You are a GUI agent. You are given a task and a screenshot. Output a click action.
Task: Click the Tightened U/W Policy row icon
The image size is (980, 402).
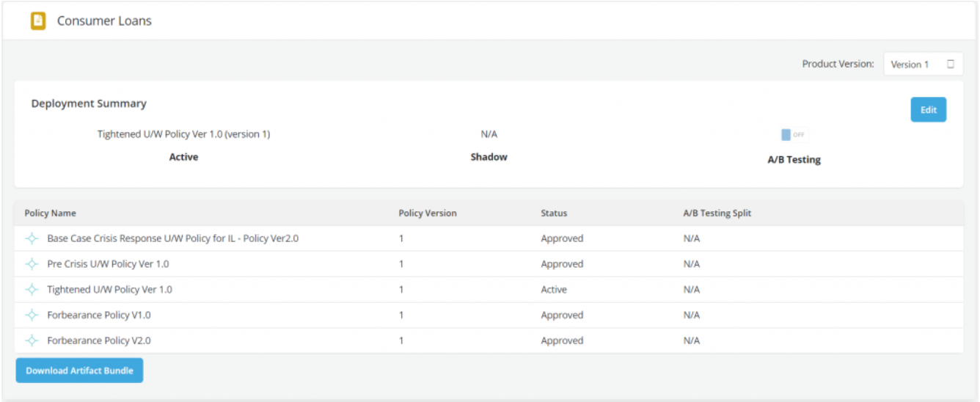[x=32, y=290]
